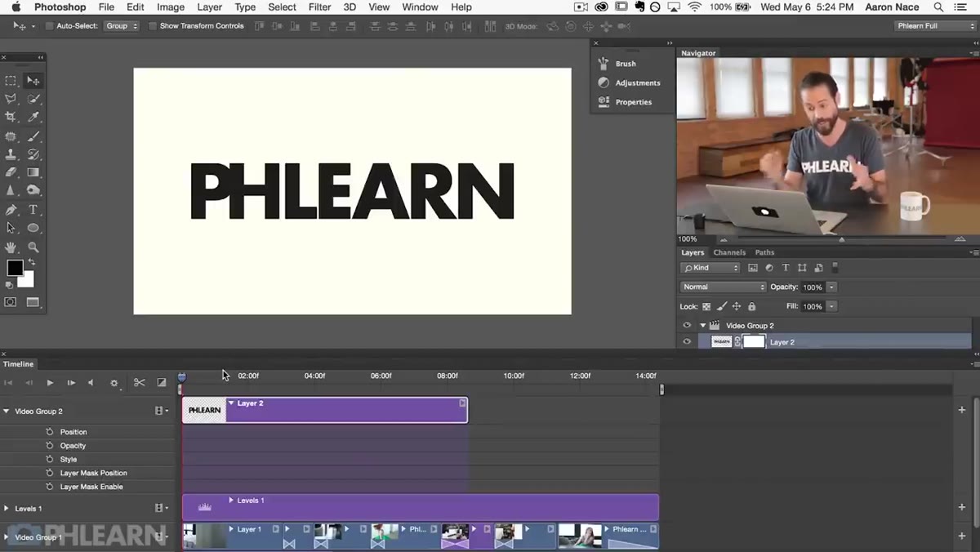Open the Brush panel
980x552 pixels.
click(x=626, y=64)
